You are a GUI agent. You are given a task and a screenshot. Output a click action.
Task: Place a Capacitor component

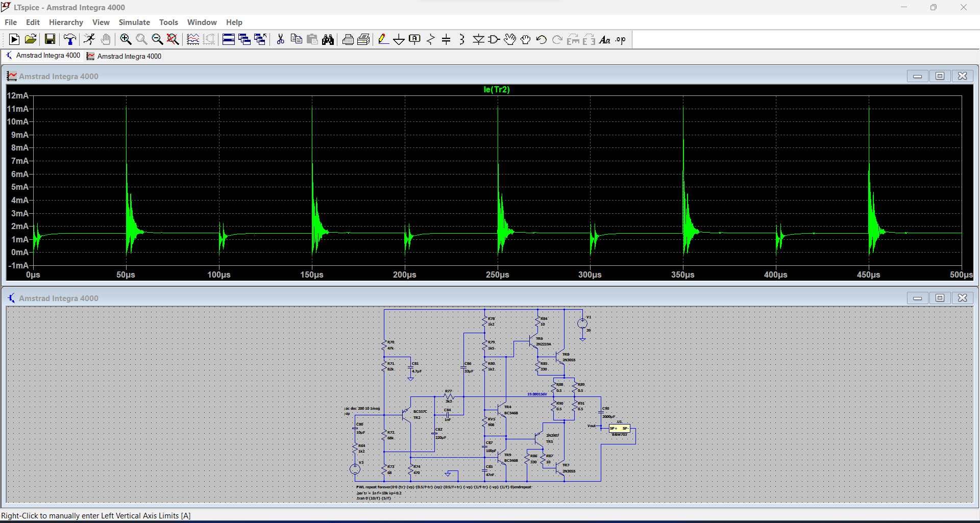pos(446,39)
